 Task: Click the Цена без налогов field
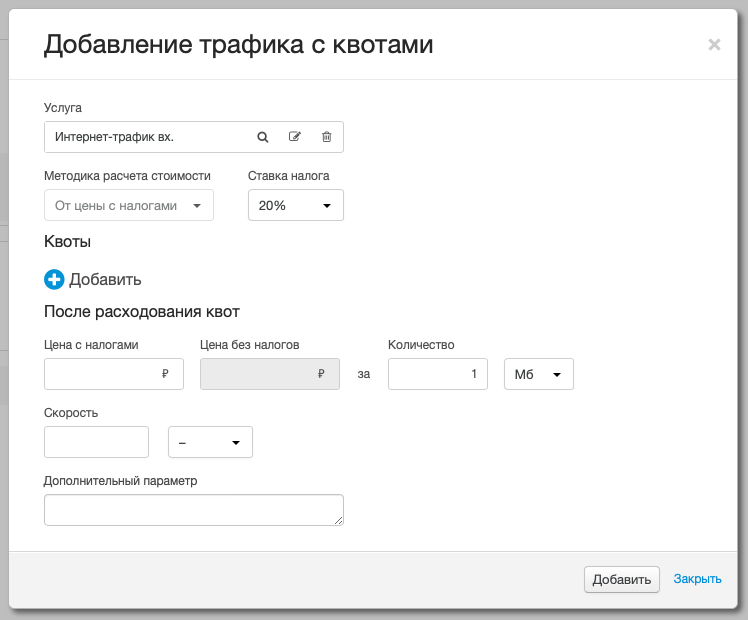coord(270,374)
